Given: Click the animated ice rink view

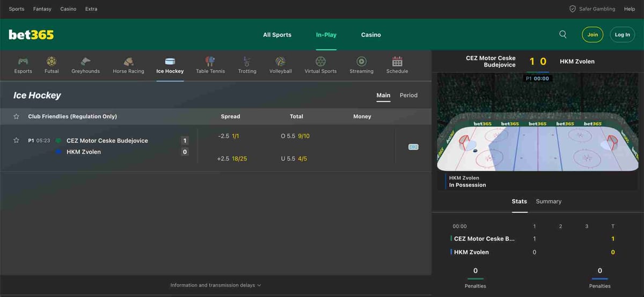Looking at the screenshot, I should point(538,122).
